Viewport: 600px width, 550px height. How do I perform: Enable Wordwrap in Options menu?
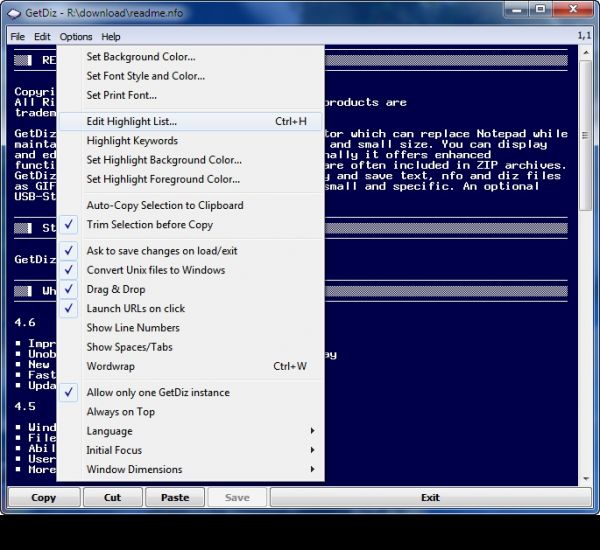pos(110,367)
